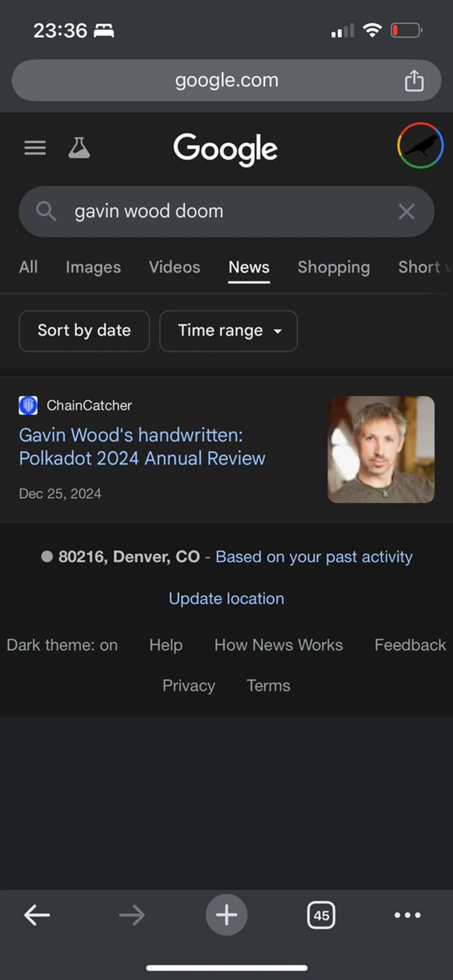The width and height of the screenshot is (453, 980).
Task: Open browser three-dot more menu
Action: pos(408,915)
